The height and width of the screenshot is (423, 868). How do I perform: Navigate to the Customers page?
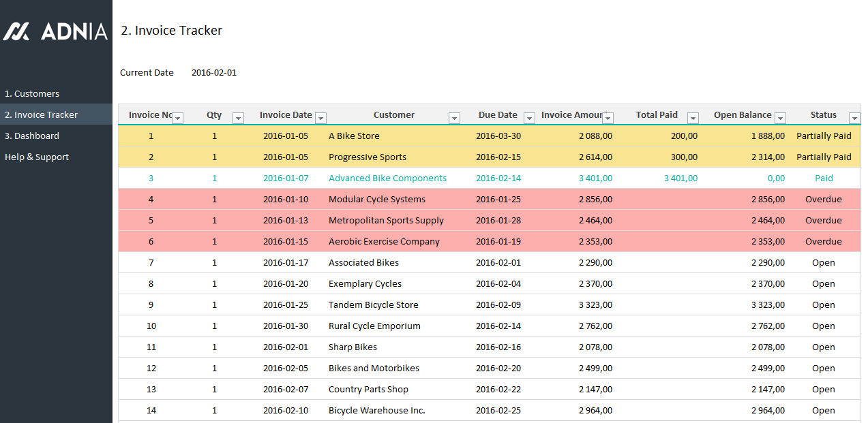click(x=33, y=93)
